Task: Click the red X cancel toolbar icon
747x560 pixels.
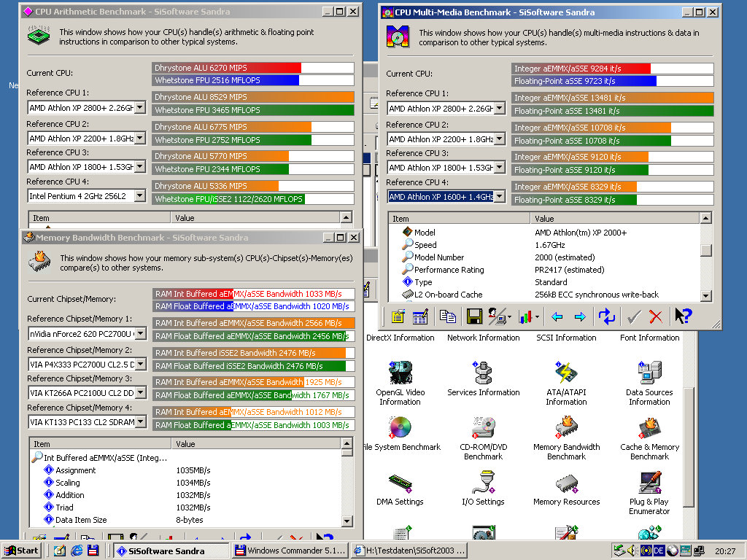Action: click(x=655, y=316)
